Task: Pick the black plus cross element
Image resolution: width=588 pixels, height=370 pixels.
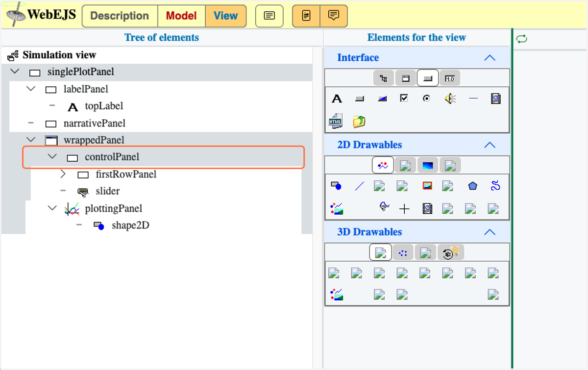Action: point(404,209)
